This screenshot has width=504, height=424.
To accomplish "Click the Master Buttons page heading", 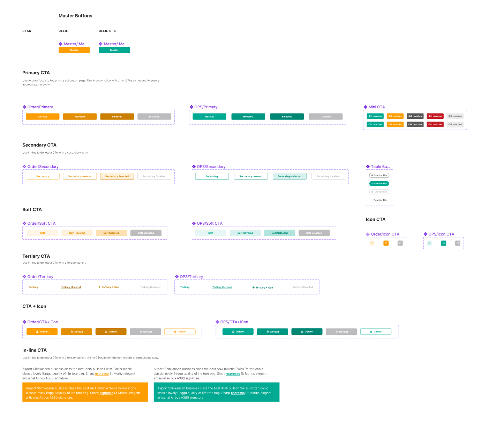I will pos(75,16).
